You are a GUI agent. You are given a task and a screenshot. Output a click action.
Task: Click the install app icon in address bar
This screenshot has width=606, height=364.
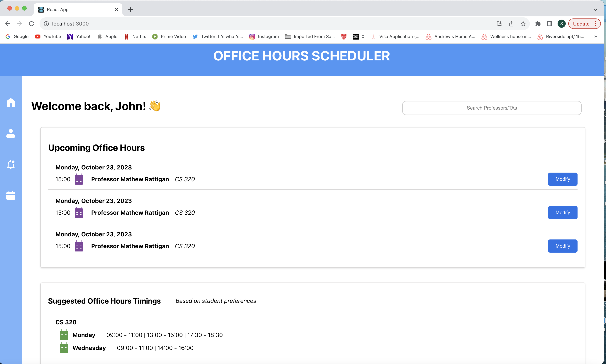point(499,23)
